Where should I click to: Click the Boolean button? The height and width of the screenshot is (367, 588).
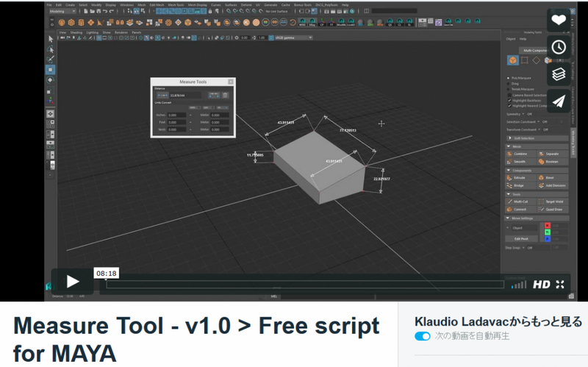pos(553,162)
